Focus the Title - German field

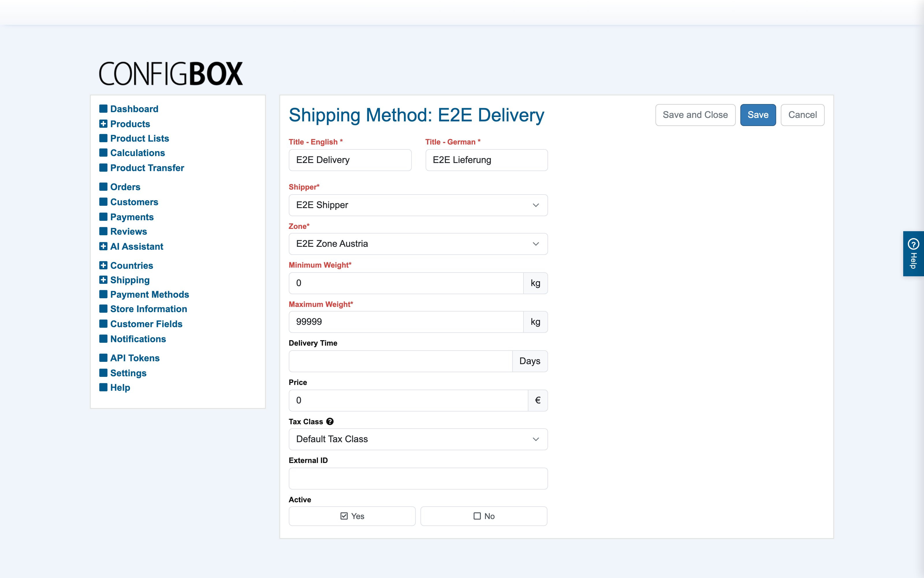pos(487,160)
